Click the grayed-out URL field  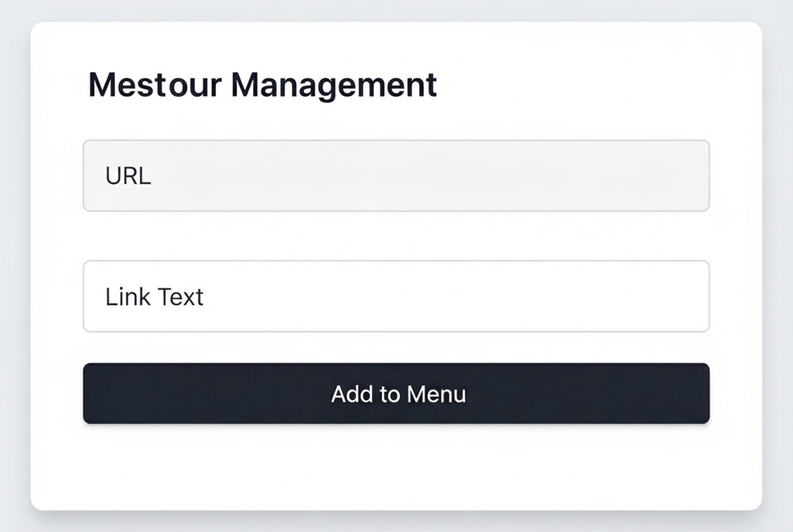[x=395, y=176]
